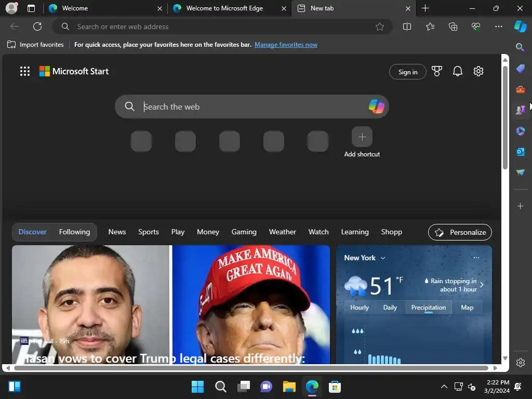The height and width of the screenshot is (399, 532).
Task: Select the Daily weather tab
Action: tap(390, 308)
